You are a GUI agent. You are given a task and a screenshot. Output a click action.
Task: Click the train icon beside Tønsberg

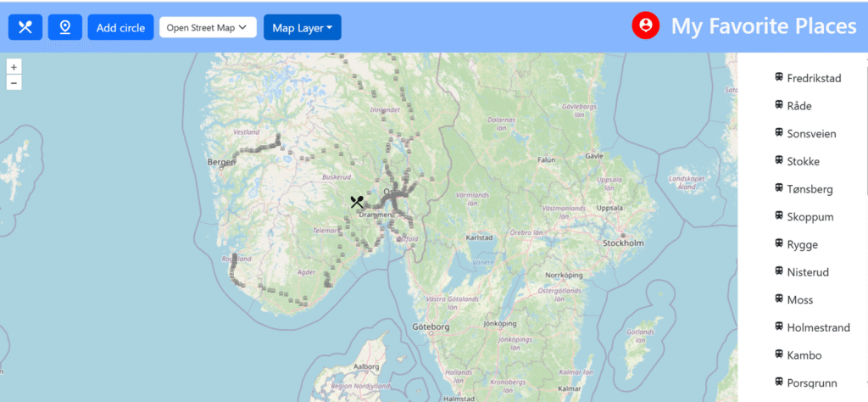(x=779, y=188)
